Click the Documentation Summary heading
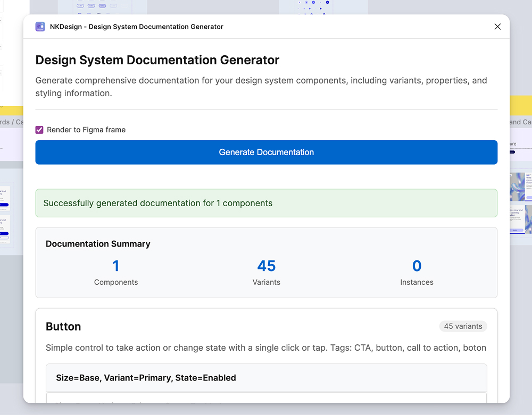This screenshot has width=532, height=415. [98, 244]
